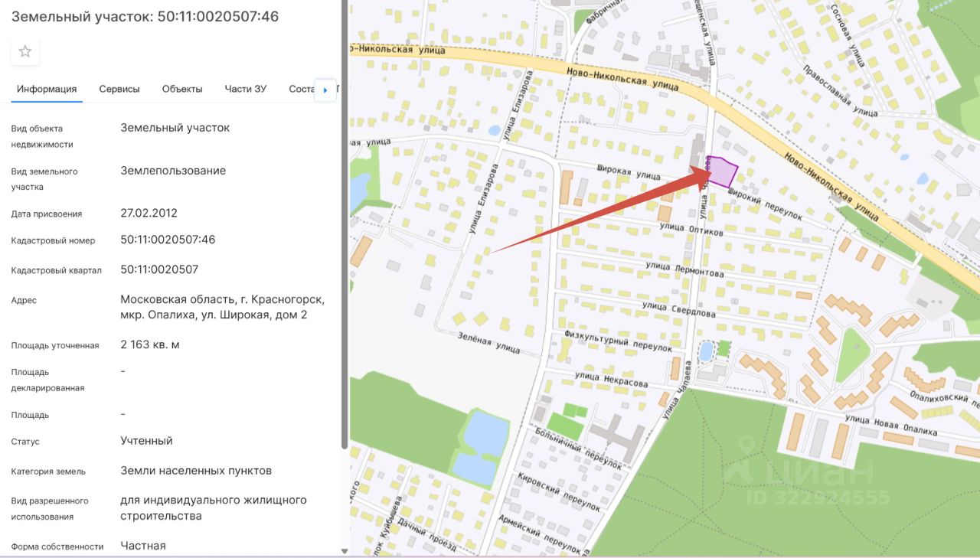Viewport: 980px width, 558px height.
Task: Click the Землепользование value
Action: pyautogui.click(x=173, y=171)
